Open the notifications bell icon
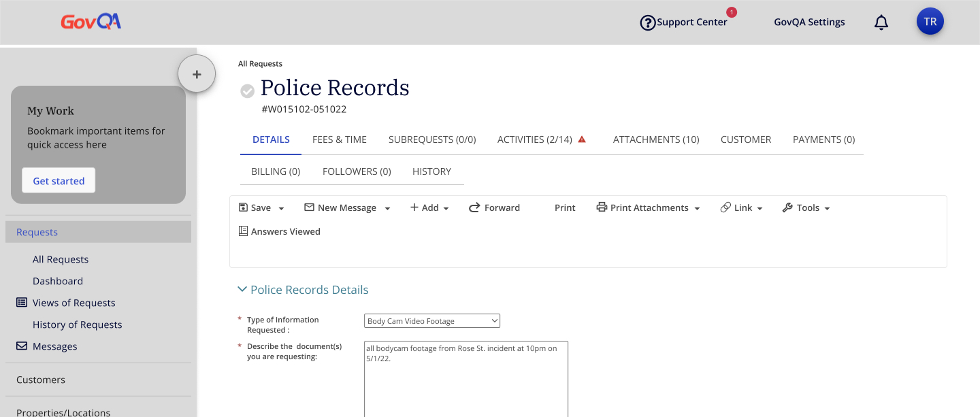 881,22
